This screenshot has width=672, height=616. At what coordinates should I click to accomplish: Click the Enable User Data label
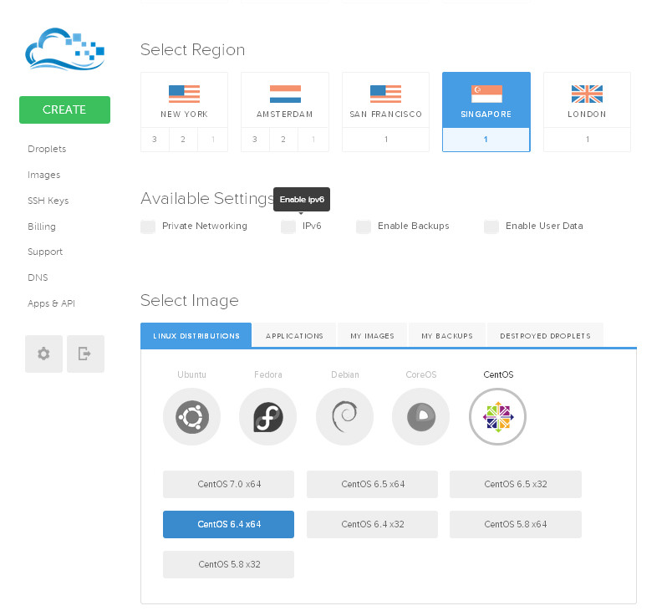click(544, 226)
